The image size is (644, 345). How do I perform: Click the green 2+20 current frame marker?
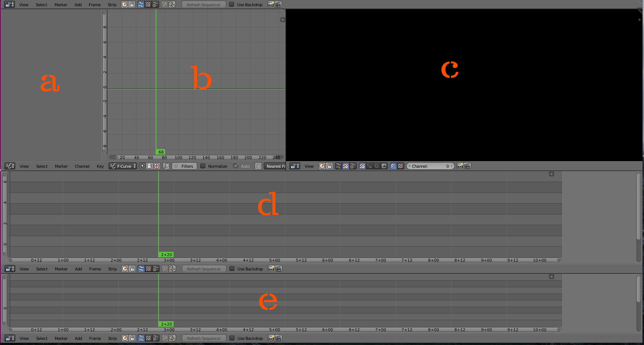click(166, 254)
